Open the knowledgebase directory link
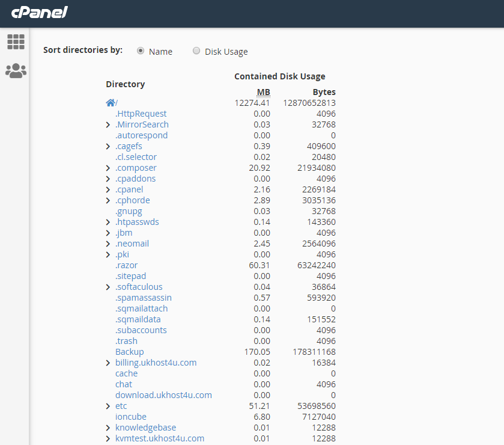Image resolution: width=504 pixels, height=445 pixels. click(145, 428)
